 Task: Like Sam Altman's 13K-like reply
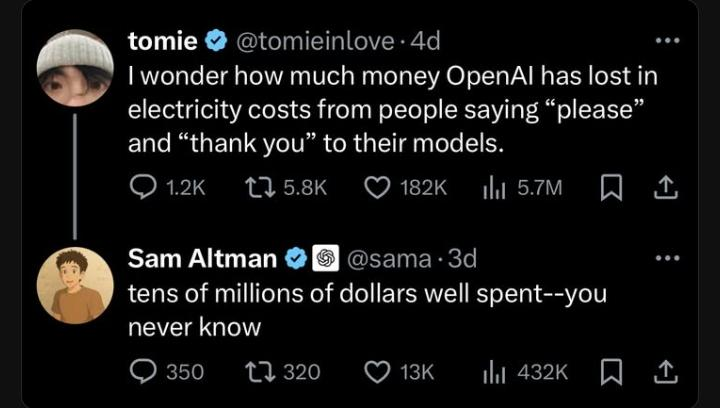click(379, 372)
